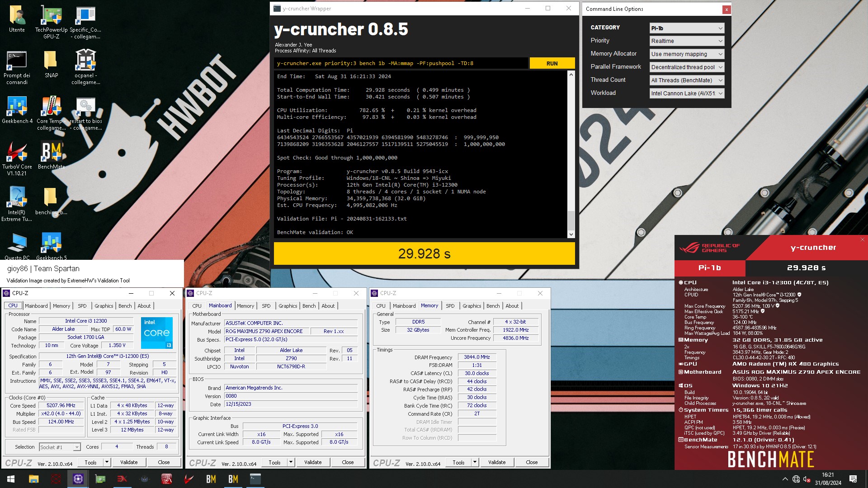Open Selection Socket #1 dropdown in CPU-Z
Screen dimensions: 868x488
[60, 447]
